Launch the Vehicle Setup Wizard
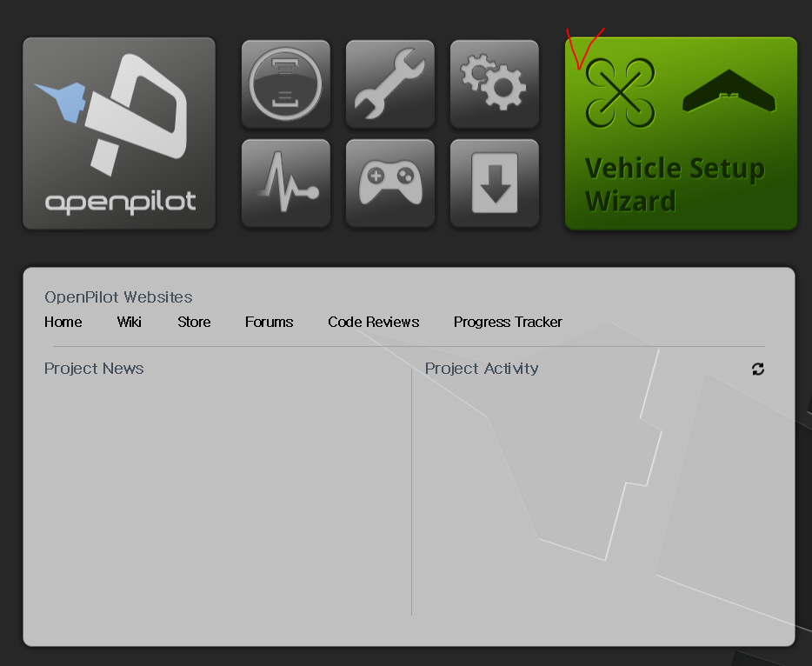812x666 pixels. (x=681, y=133)
